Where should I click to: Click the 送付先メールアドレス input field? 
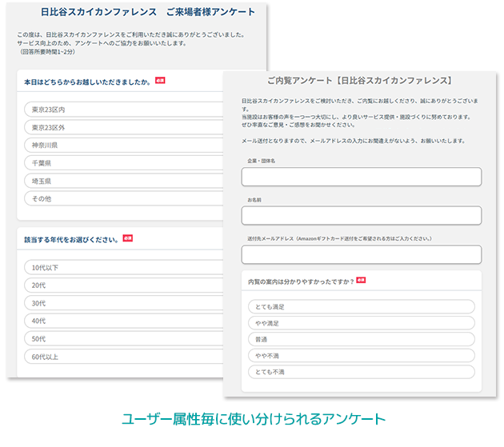pos(361,254)
